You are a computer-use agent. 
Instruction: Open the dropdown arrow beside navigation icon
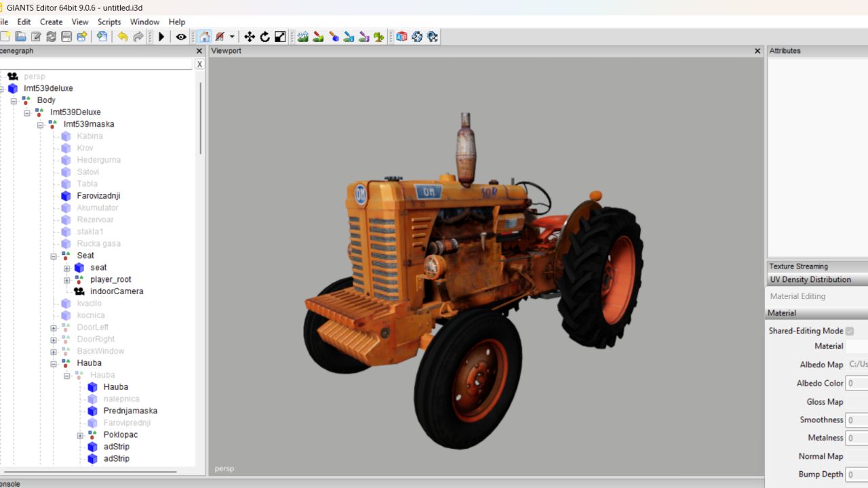tap(232, 37)
